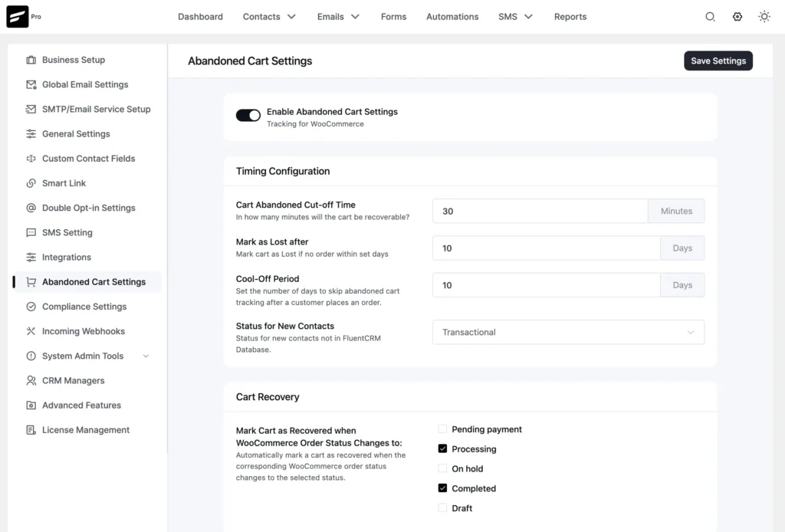This screenshot has height=532, width=785.
Task: Click the FluentCRM logo icon
Action: tap(17, 17)
